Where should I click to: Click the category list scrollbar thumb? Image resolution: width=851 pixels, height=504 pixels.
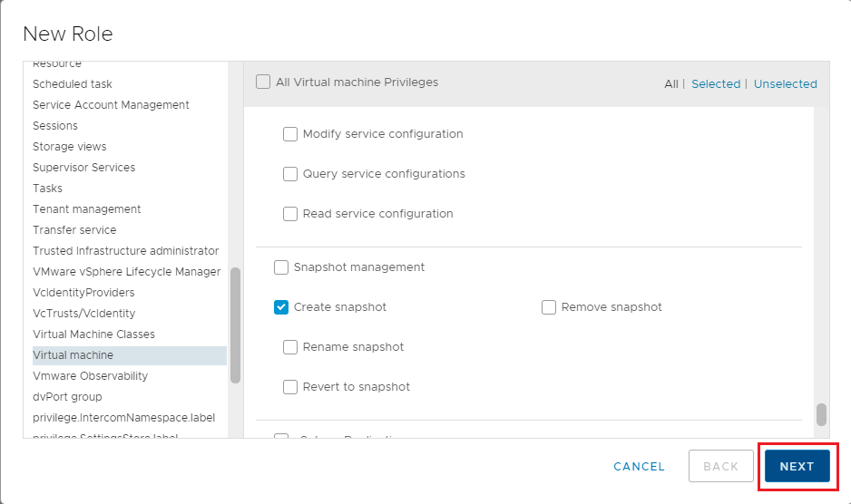click(x=235, y=325)
